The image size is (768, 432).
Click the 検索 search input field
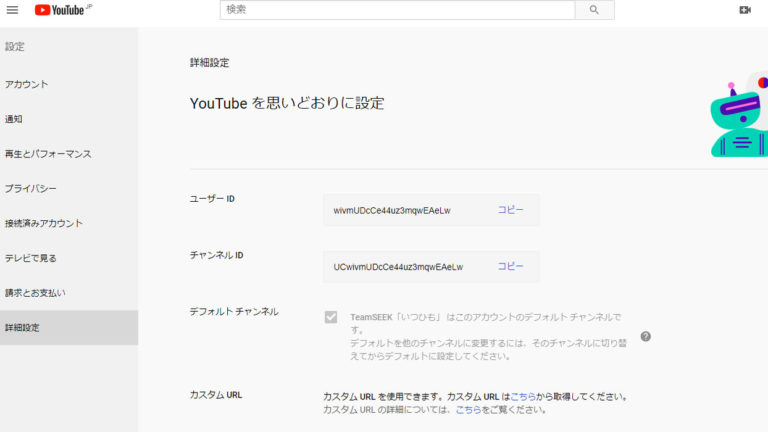click(397, 10)
